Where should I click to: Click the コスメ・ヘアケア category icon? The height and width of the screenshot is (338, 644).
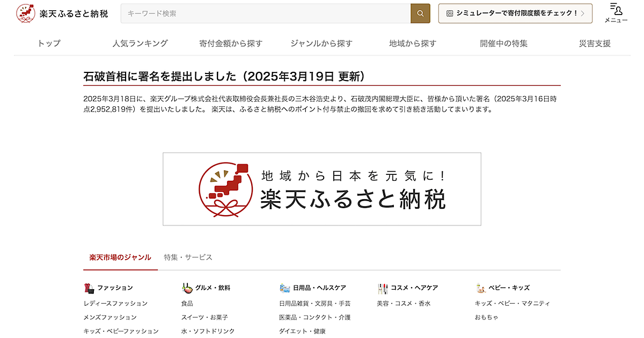point(382,288)
